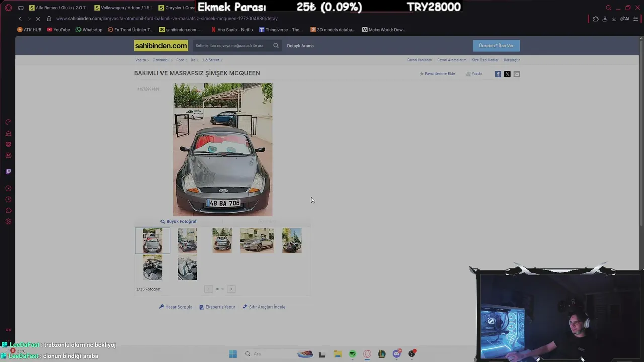This screenshot has height=362, width=644.
Task: Click the Yazdır print link
Action: click(474, 74)
